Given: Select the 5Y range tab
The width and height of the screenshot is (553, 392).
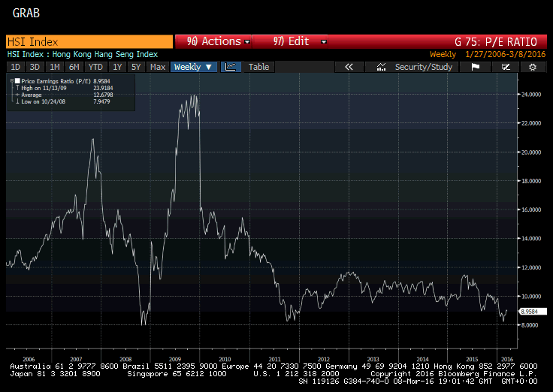Looking at the screenshot, I should tap(136, 67).
